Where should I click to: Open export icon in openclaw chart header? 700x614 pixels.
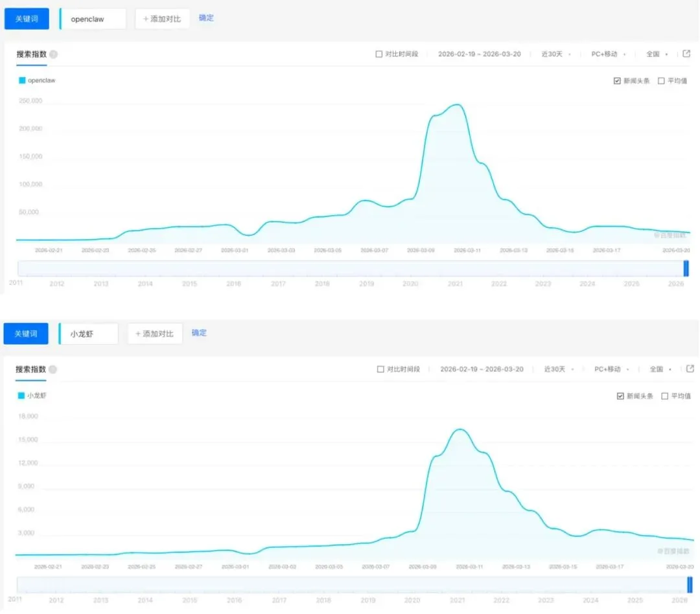click(686, 54)
